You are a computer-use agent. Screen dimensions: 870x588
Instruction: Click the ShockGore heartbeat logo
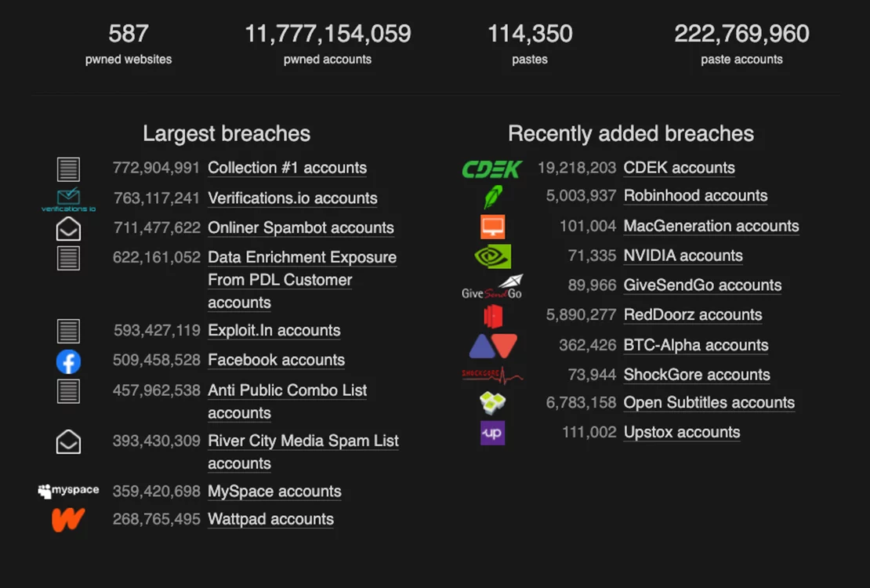(491, 374)
